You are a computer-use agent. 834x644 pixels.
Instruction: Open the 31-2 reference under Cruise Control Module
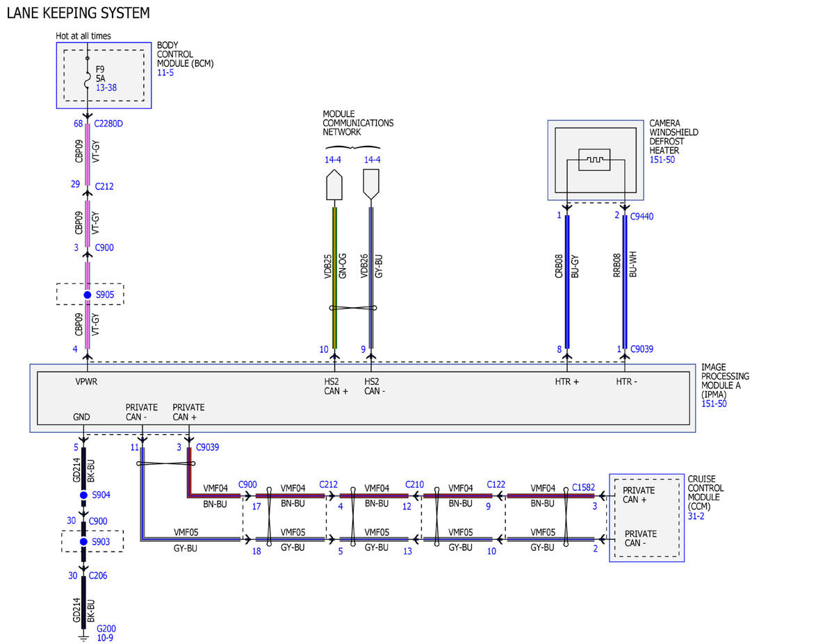[696, 515]
